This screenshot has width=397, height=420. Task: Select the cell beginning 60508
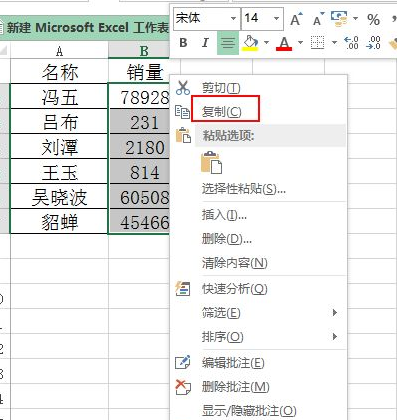click(x=140, y=196)
